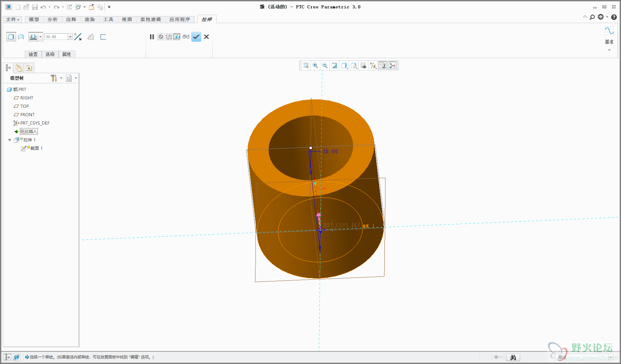
Task: Select the Model Tree navigator tab icon
Action: (8, 68)
